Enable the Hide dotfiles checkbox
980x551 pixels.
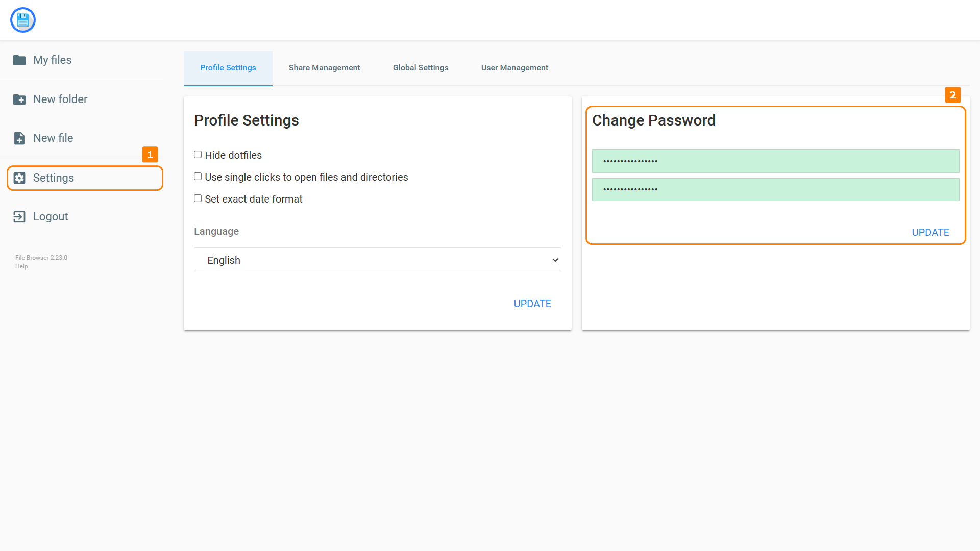point(198,155)
